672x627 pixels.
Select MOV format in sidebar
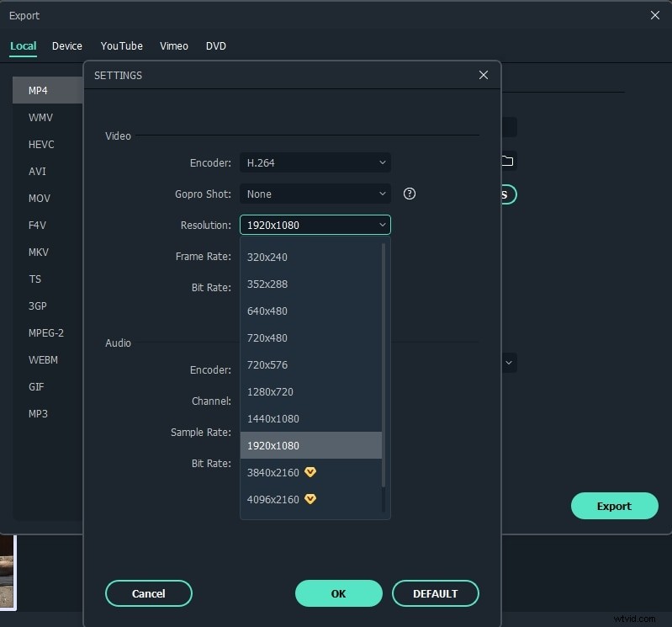pos(40,199)
